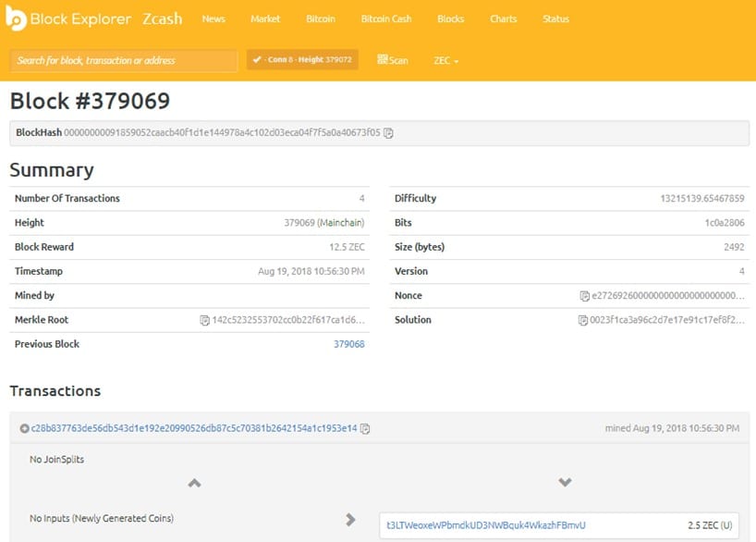Copy the Nonce value icon
Viewport: 756px width, 542px height.
pyautogui.click(x=584, y=296)
